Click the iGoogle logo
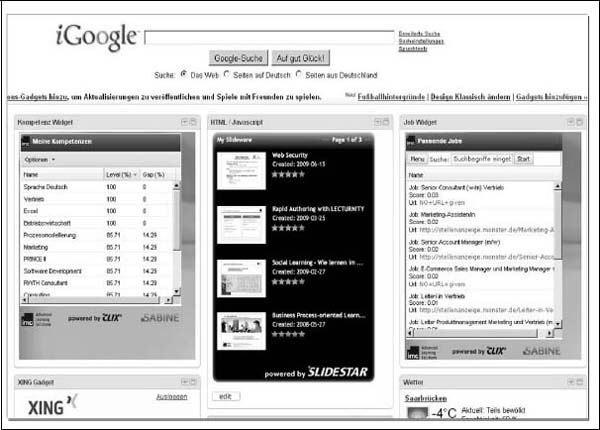Viewport: 600px width, 430px height. point(97,37)
